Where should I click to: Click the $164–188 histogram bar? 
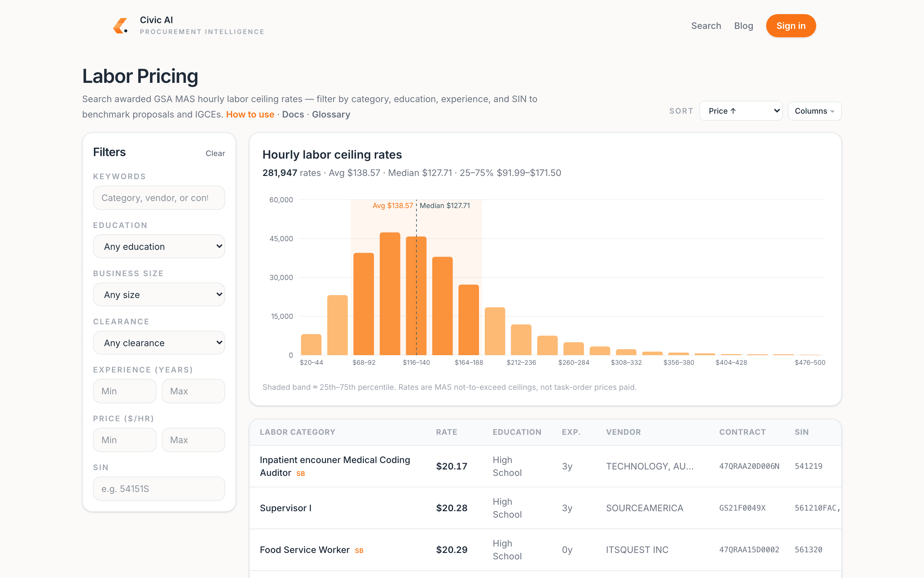[468, 320]
